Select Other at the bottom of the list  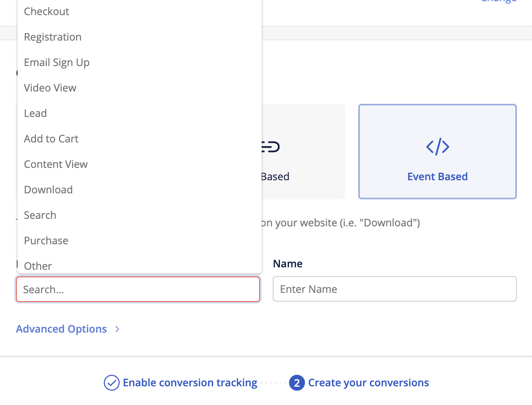[38, 266]
